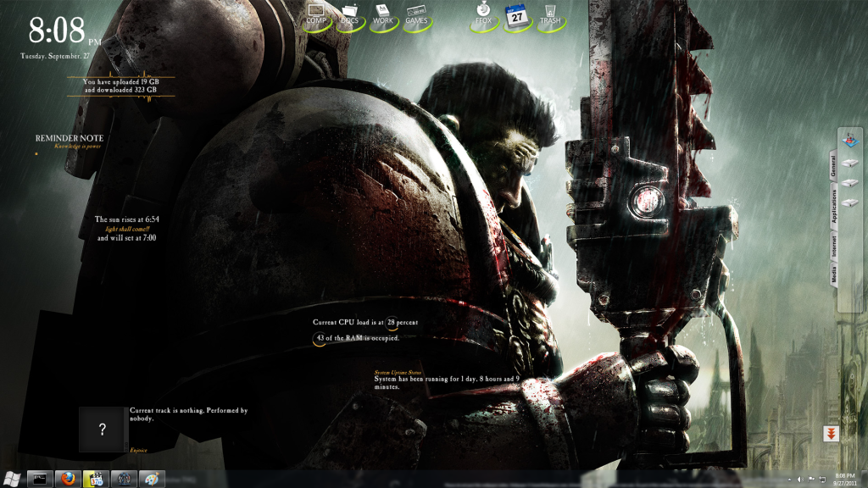Screen dimensions: 868x488
Task: Launch the GAMES dock shortcut
Action: pyautogui.click(x=416, y=17)
